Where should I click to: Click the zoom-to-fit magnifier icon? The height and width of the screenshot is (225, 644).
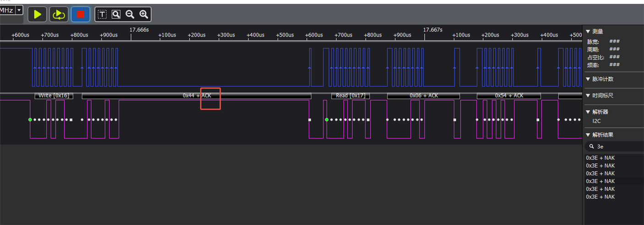point(116,15)
